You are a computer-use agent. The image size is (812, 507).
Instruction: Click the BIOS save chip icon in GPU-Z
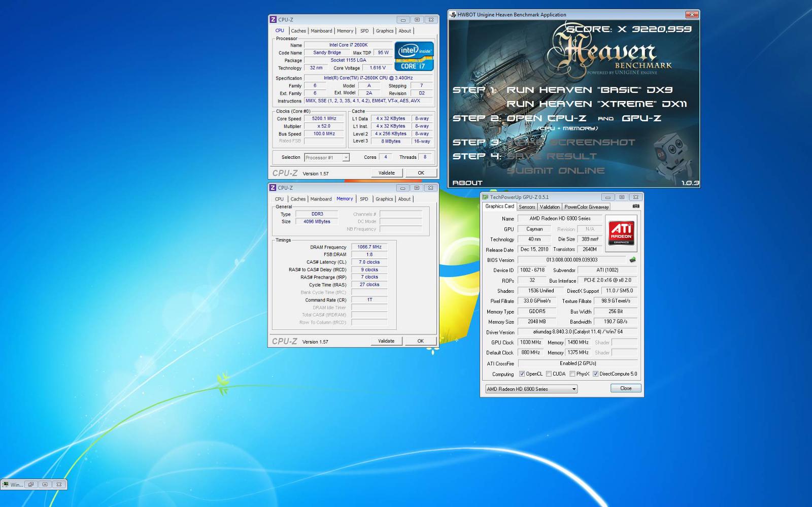pyautogui.click(x=632, y=260)
